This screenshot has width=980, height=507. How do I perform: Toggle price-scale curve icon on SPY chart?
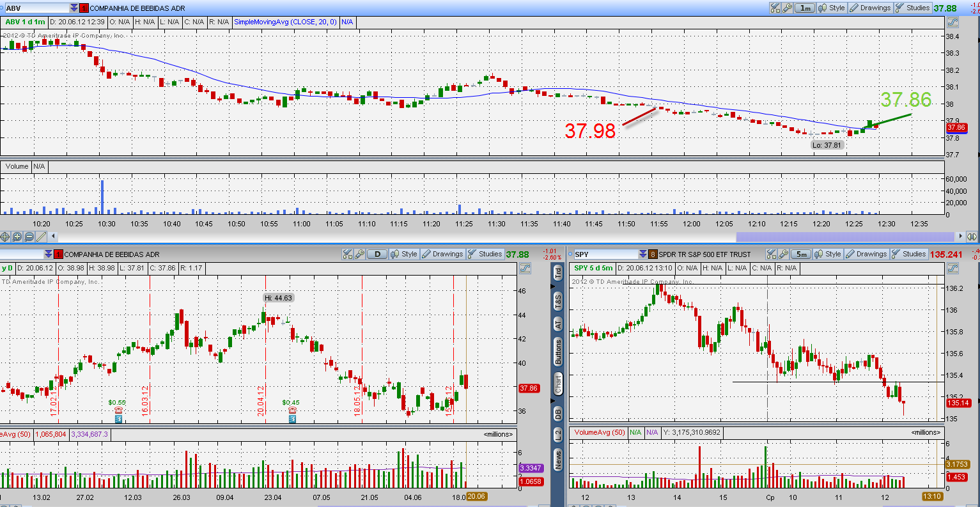[x=953, y=268]
